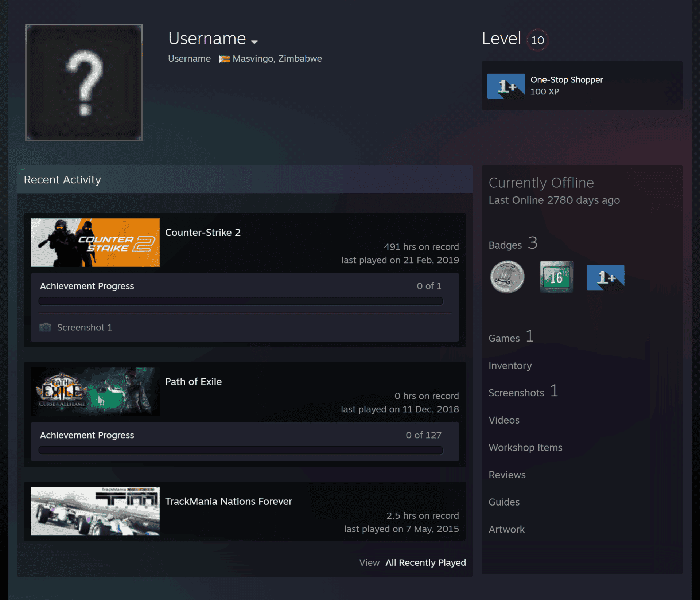Click Counter-Strike 2 achievement progress bar

[x=241, y=301]
